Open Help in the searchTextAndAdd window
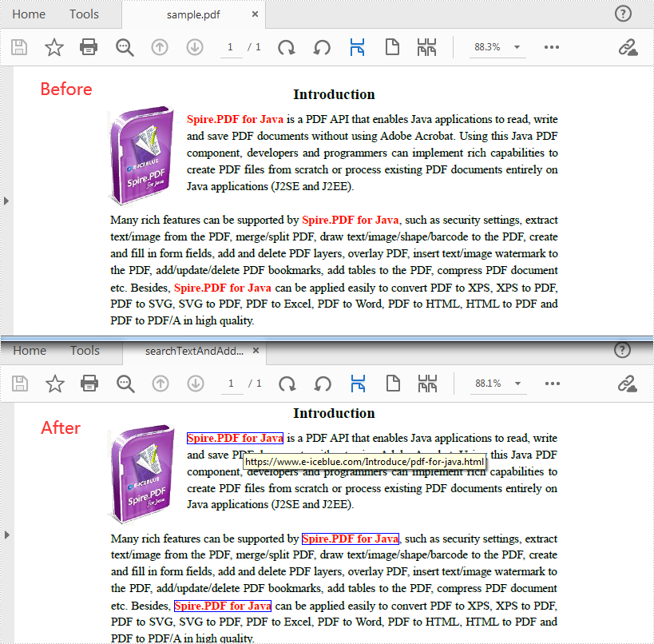The width and height of the screenshot is (654, 644). pos(622,350)
